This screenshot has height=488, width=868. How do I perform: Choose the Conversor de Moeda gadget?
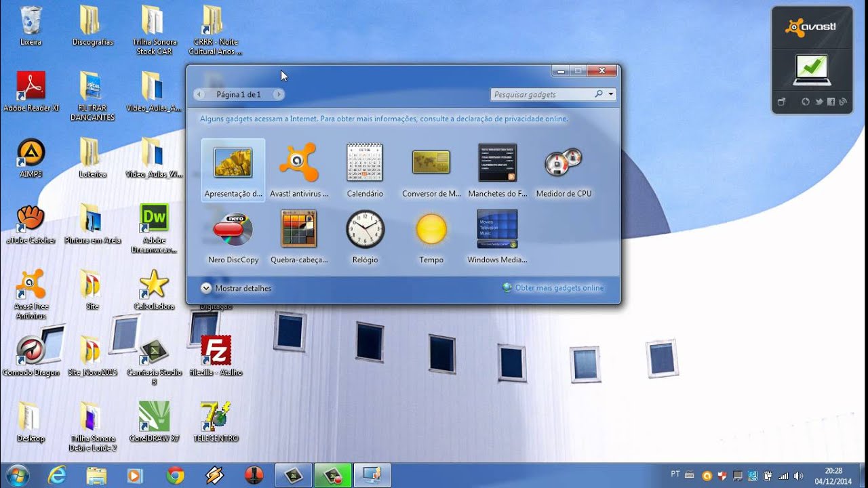431,170
